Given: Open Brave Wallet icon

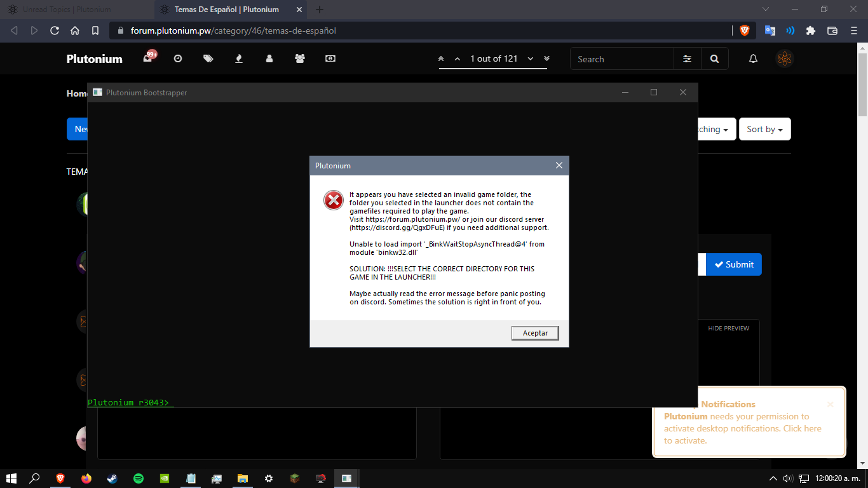Looking at the screenshot, I should (832, 30).
